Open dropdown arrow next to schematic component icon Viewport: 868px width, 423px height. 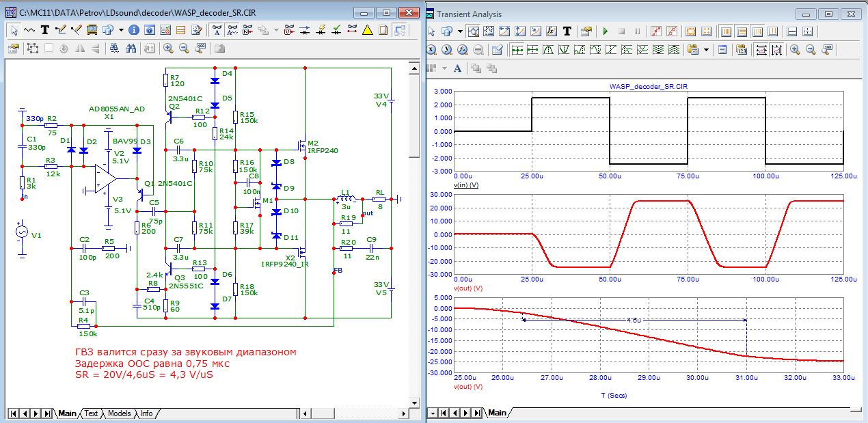(x=121, y=30)
